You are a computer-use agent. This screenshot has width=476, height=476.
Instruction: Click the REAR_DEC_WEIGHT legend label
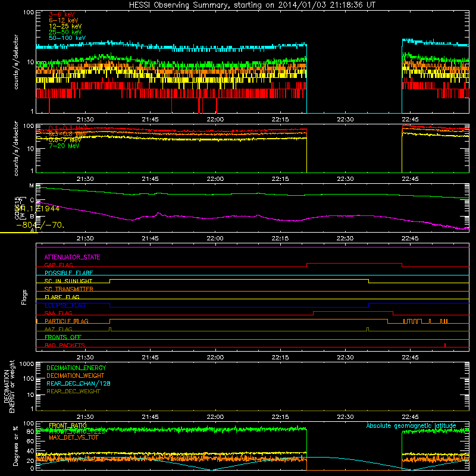click(x=73, y=392)
